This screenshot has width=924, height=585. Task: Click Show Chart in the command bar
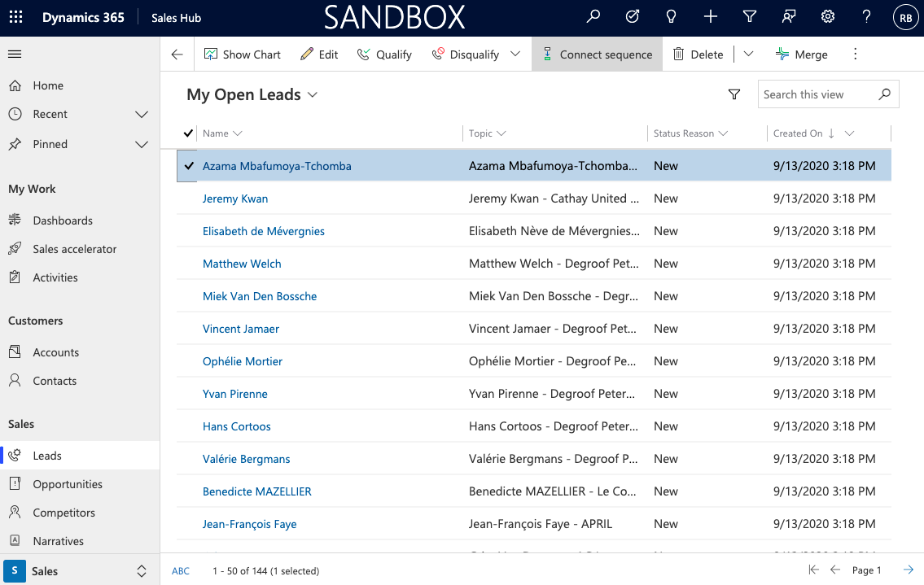[x=243, y=55]
